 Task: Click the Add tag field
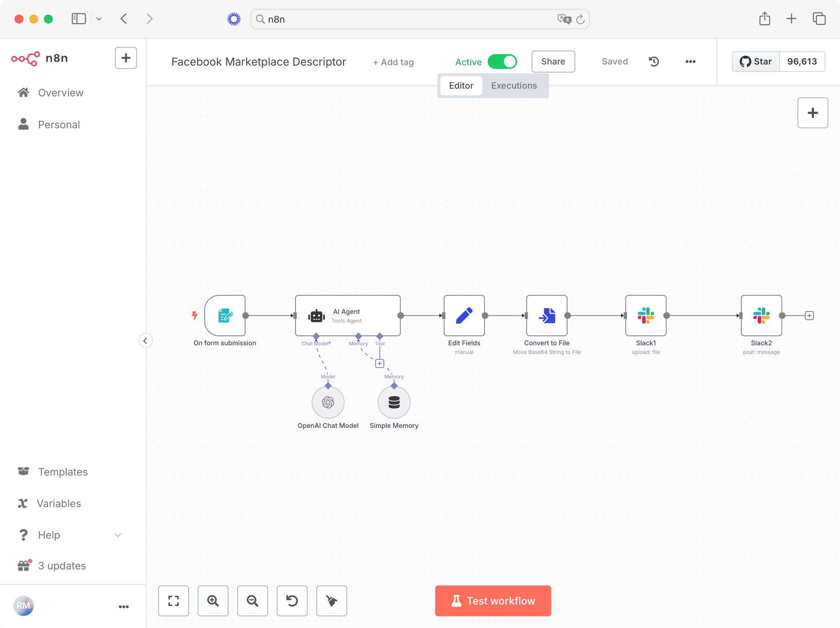(393, 62)
